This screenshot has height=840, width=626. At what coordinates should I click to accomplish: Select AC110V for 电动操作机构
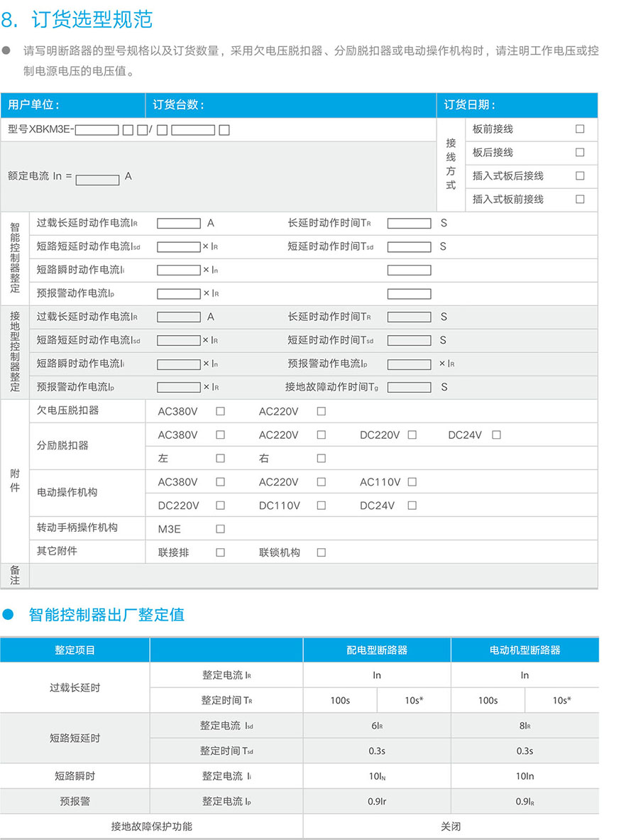click(412, 482)
